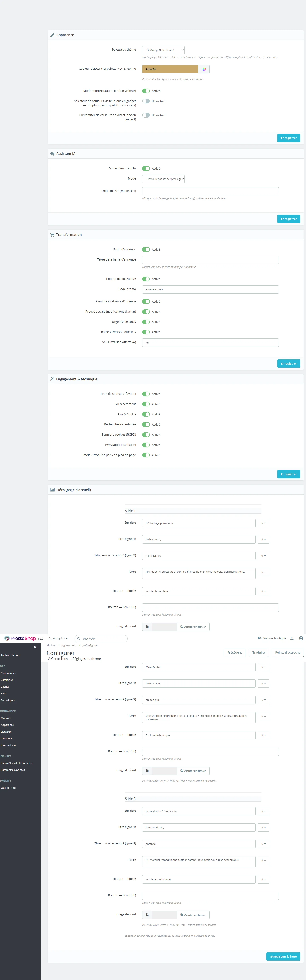The image size is (306, 980).
Task: Click the PrestaShop logo
Action: pyautogui.click(x=20, y=638)
